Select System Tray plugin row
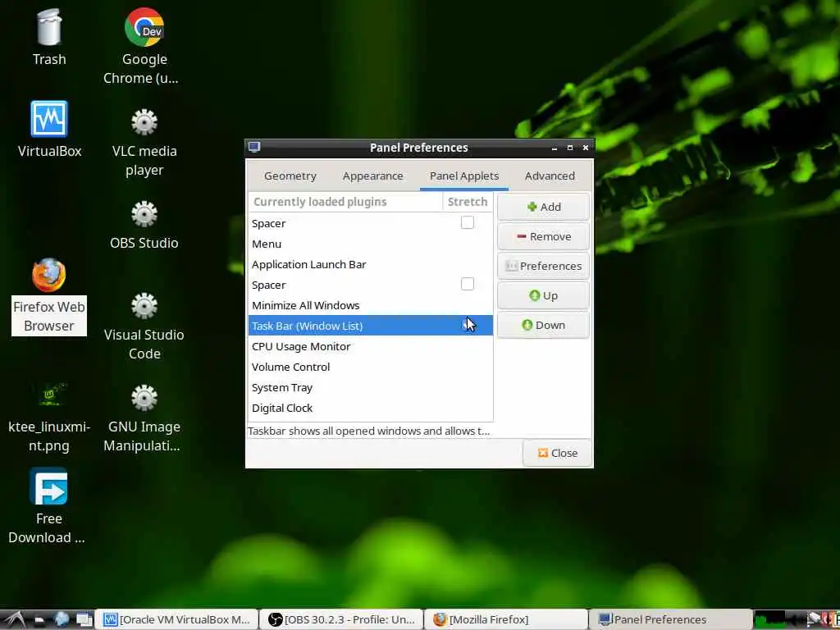 (370, 387)
